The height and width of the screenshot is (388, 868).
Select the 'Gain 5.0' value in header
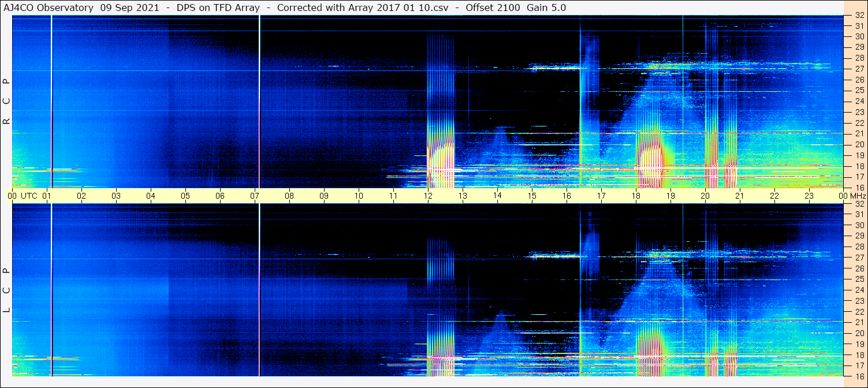[546, 8]
